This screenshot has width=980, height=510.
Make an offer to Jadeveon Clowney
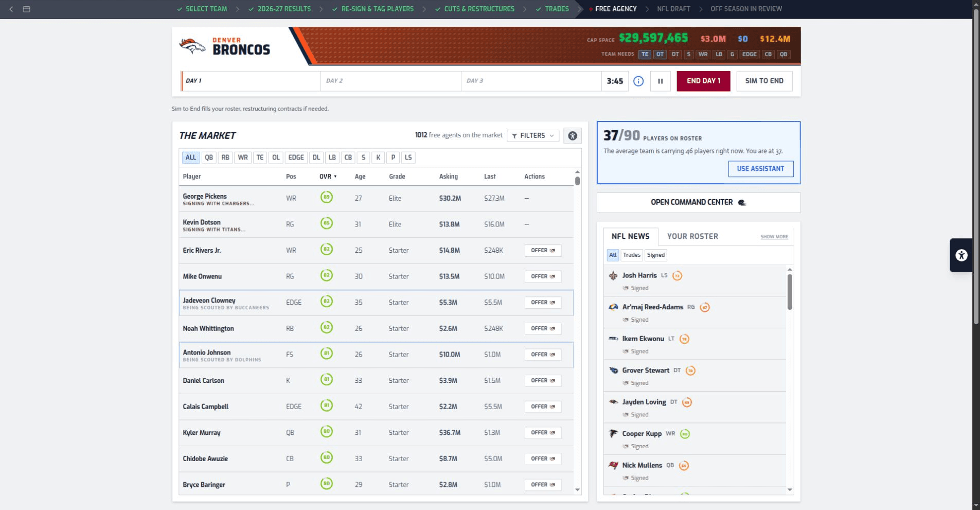click(x=543, y=303)
